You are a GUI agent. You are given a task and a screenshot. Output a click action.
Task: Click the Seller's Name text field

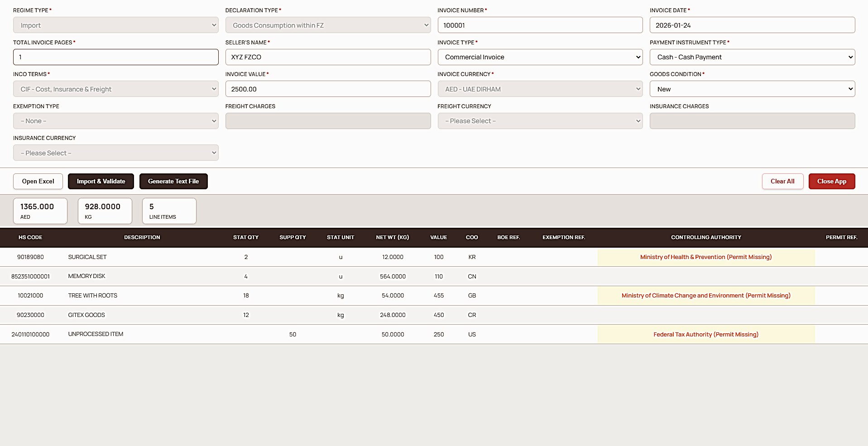(327, 57)
